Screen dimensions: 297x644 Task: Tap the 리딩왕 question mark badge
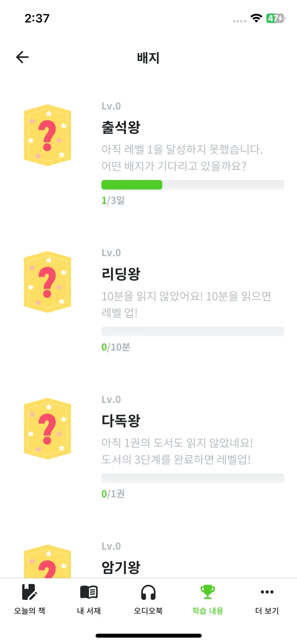48,282
